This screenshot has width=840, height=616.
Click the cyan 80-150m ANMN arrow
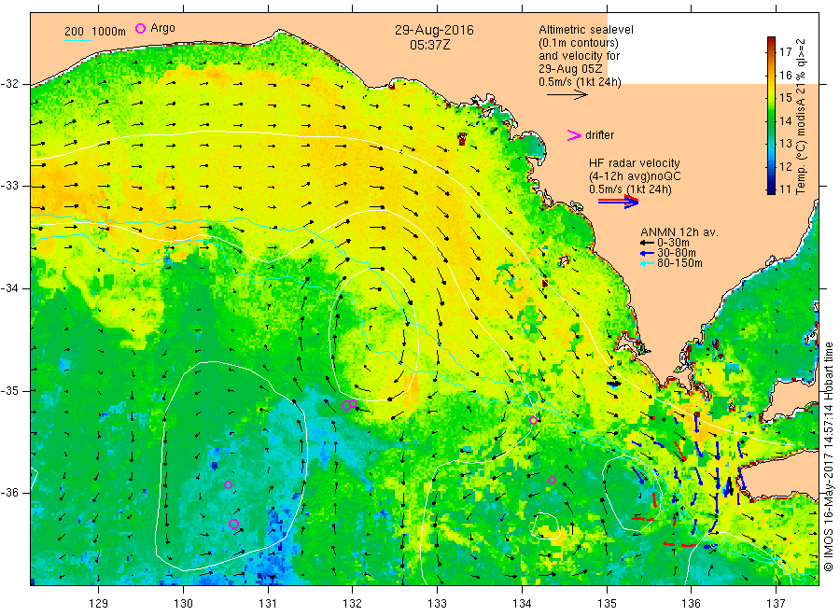tap(647, 263)
